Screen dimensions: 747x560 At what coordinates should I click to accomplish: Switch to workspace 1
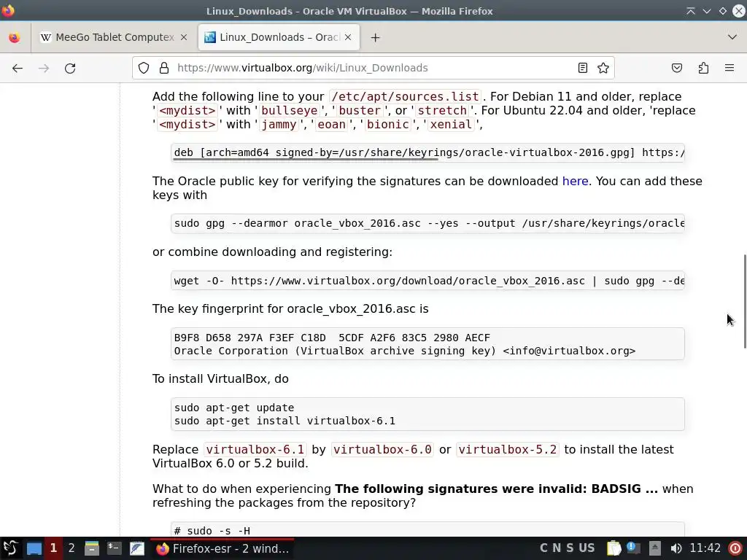(53, 548)
